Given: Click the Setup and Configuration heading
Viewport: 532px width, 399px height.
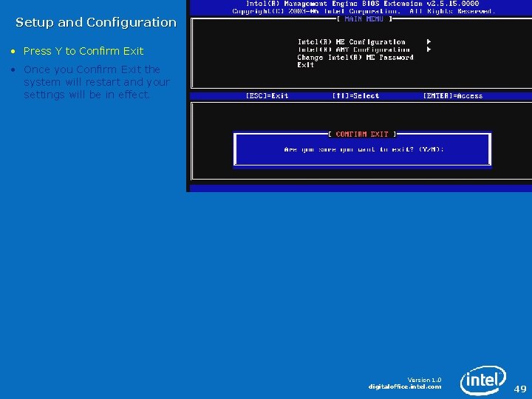Looking at the screenshot, I should [x=96, y=22].
